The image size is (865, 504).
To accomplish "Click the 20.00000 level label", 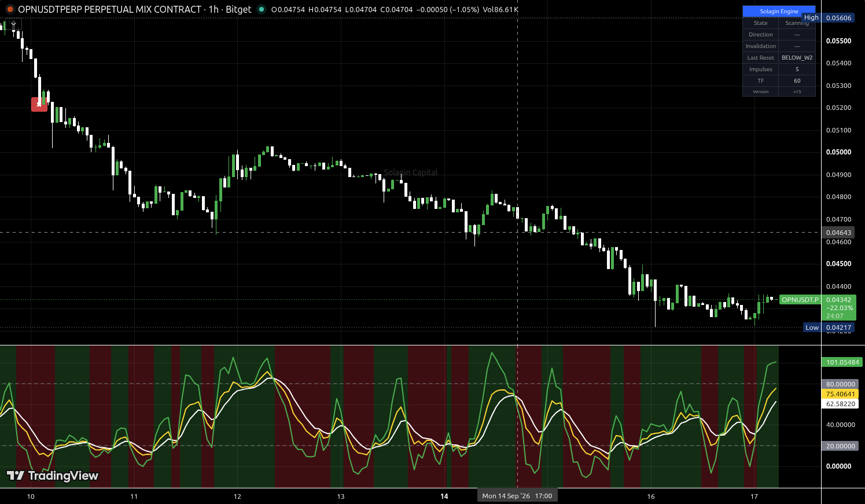I will 840,446.
